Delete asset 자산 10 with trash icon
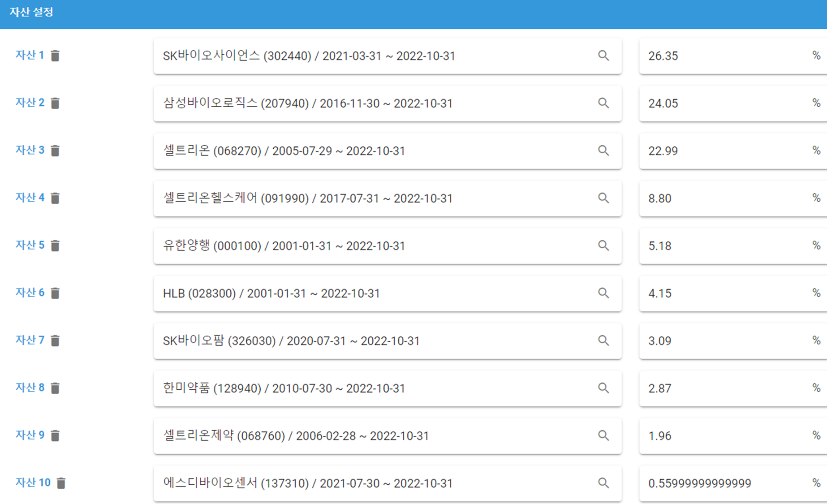Image resolution: width=827 pixels, height=504 pixels. click(x=61, y=483)
